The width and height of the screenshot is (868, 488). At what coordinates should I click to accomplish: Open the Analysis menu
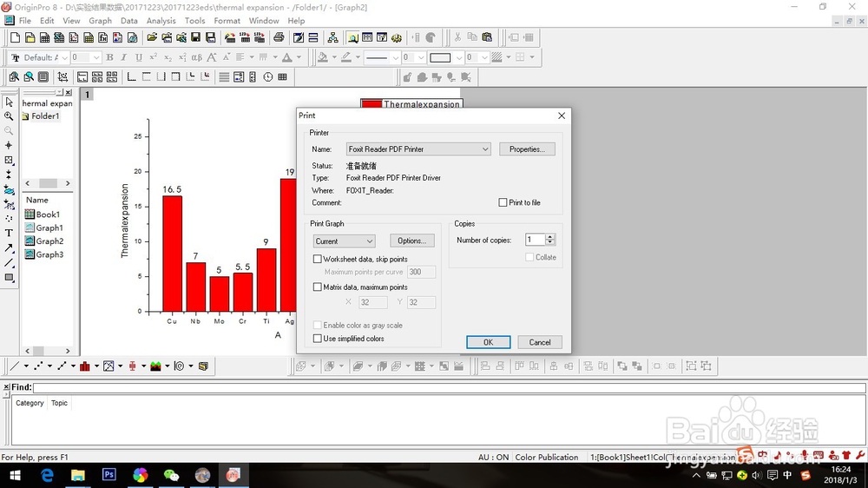click(x=161, y=21)
